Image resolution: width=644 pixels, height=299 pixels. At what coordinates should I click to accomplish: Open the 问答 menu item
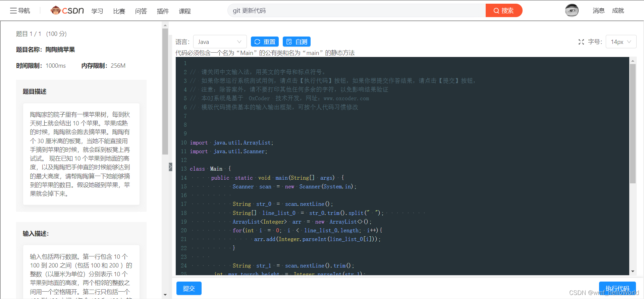tap(141, 11)
